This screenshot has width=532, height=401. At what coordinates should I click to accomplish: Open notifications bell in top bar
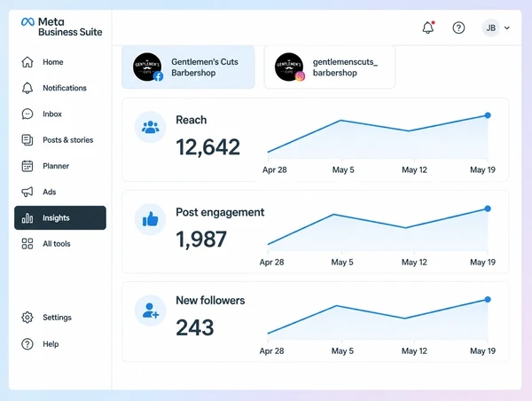point(428,28)
